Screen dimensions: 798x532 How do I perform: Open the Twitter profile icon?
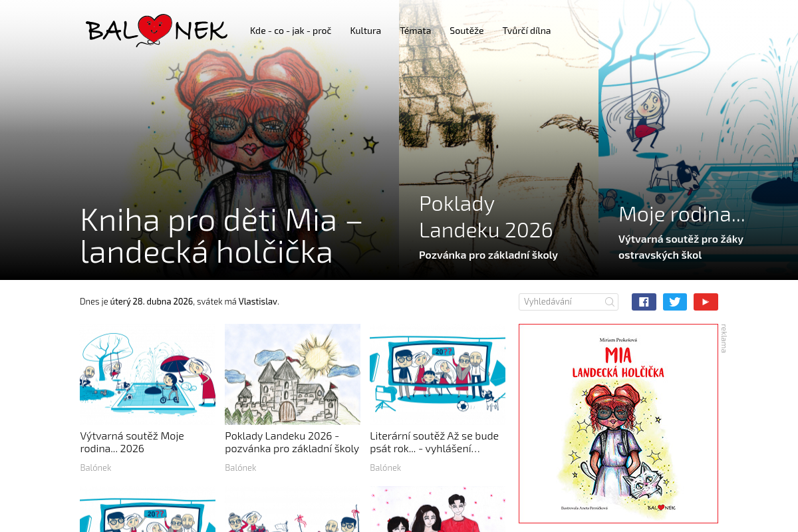tap(675, 302)
